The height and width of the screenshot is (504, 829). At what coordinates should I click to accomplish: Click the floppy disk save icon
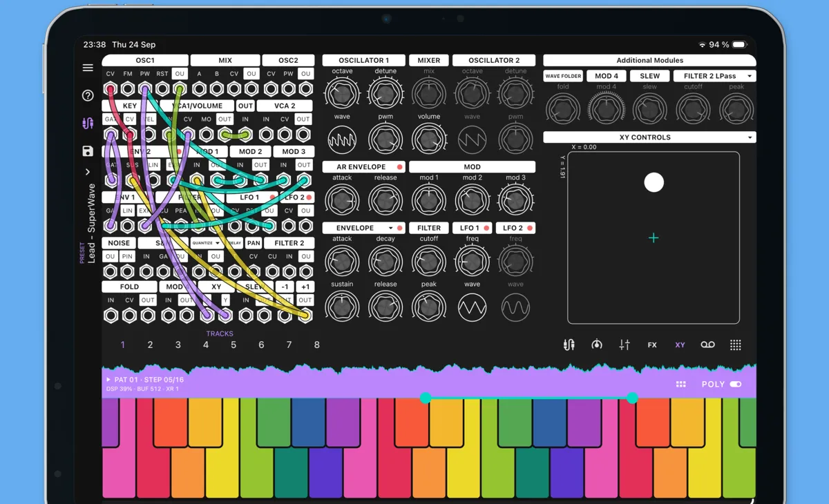[88, 151]
